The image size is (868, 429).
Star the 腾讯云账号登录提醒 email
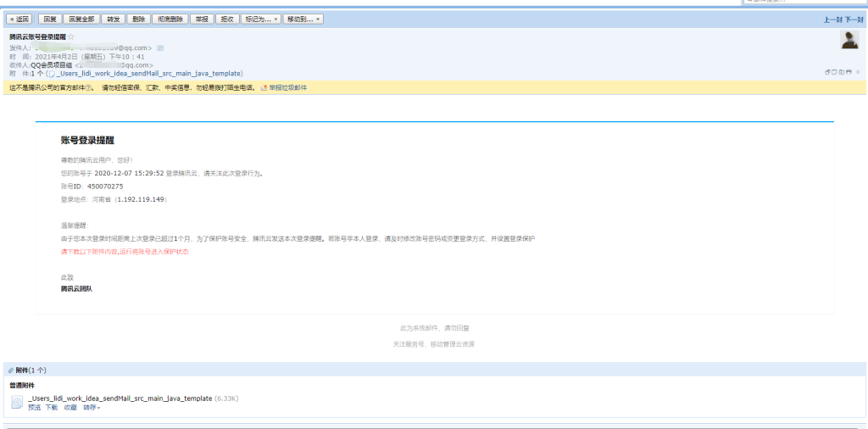[x=70, y=36]
